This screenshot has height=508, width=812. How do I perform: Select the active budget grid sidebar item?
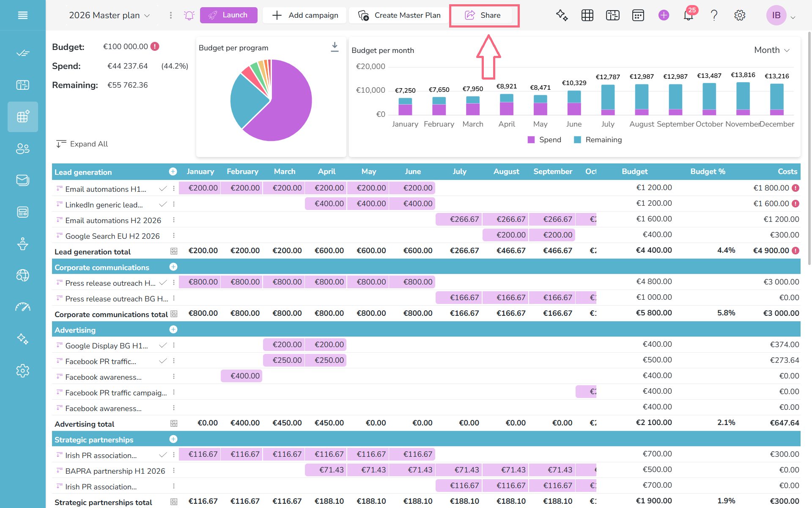(x=23, y=117)
